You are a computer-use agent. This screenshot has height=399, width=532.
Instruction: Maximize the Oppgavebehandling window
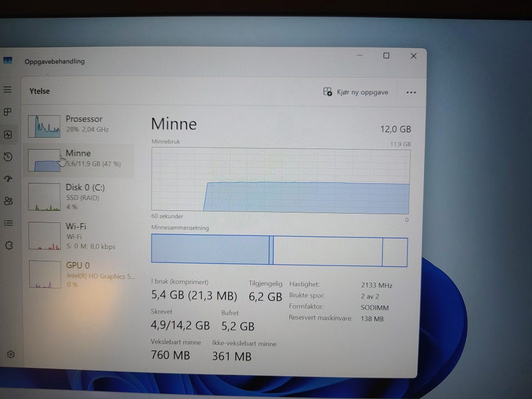point(386,55)
